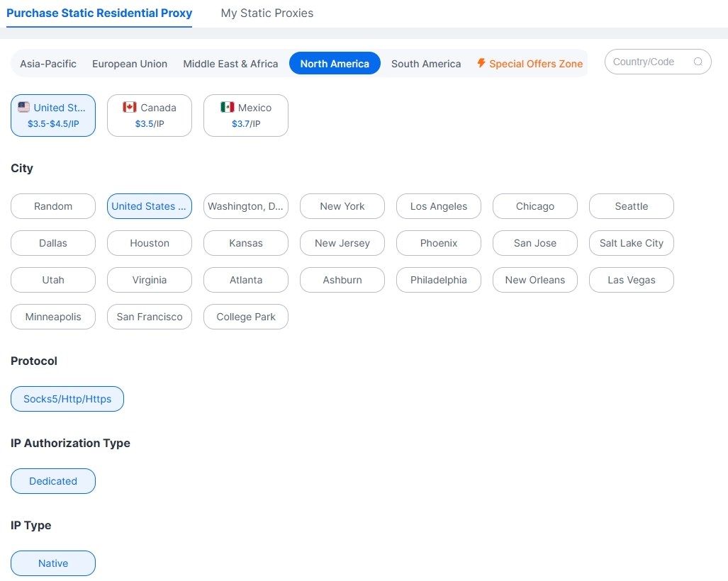Click the Country/Code search input field
The image size is (728, 581).
click(658, 62)
